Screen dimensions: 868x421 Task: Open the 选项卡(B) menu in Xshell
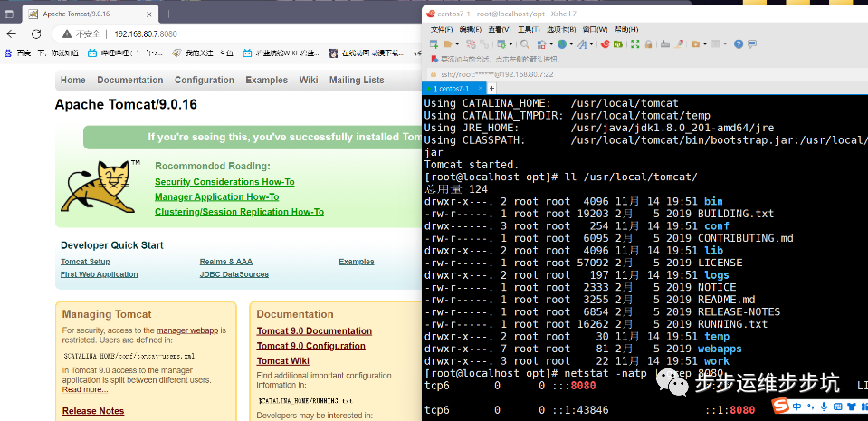(x=561, y=29)
